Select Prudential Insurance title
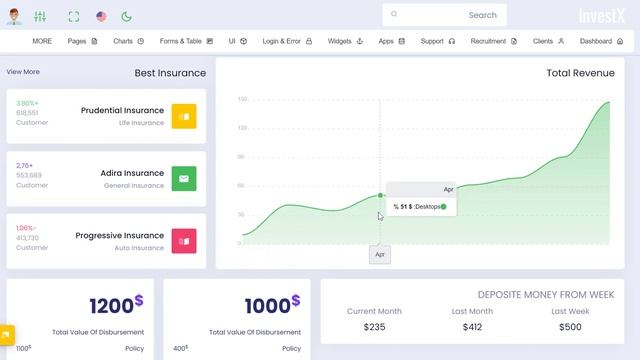 [x=122, y=110]
